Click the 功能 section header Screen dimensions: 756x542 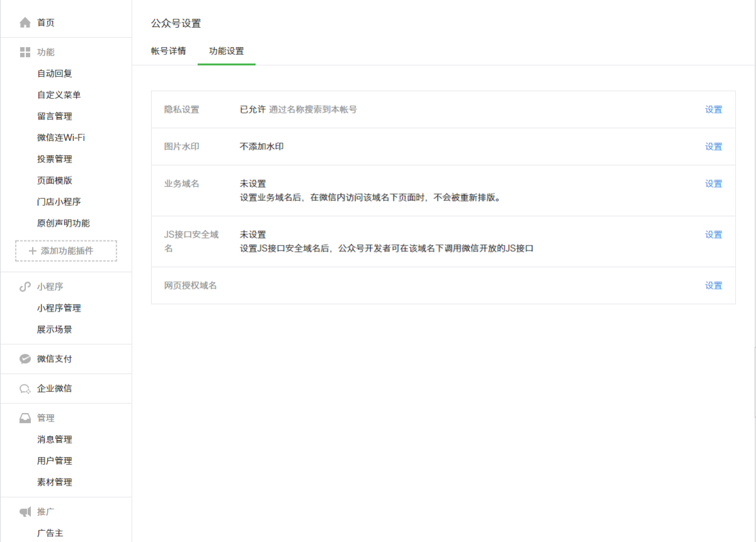[x=46, y=52]
